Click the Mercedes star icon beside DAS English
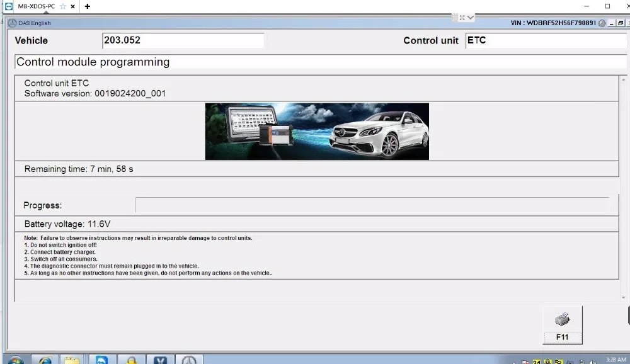This screenshot has width=630, height=364. point(11,23)
